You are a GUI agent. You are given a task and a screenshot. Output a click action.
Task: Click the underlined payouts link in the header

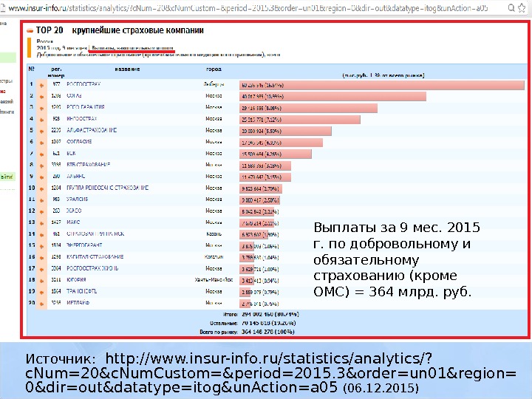coord(132,48)
